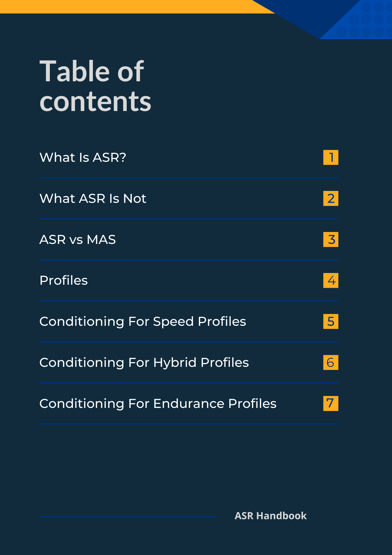392x555 pixels.
Task: Click the 'ASR Handbook' footer text
Action: [271, 516]
